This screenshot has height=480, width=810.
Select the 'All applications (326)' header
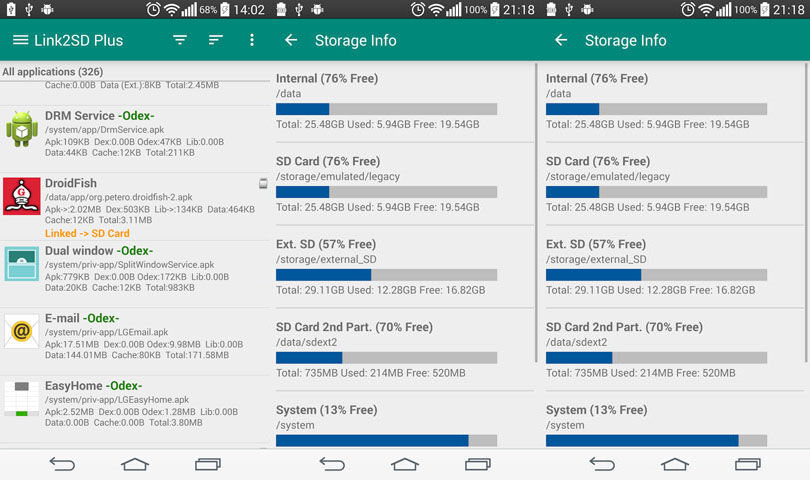click(53, 72)
